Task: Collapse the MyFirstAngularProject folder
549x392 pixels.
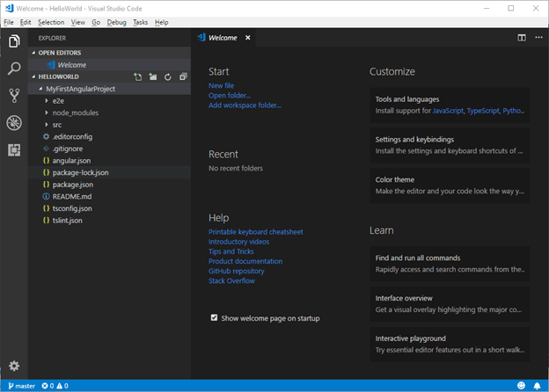Action: [x=79, y=89]
